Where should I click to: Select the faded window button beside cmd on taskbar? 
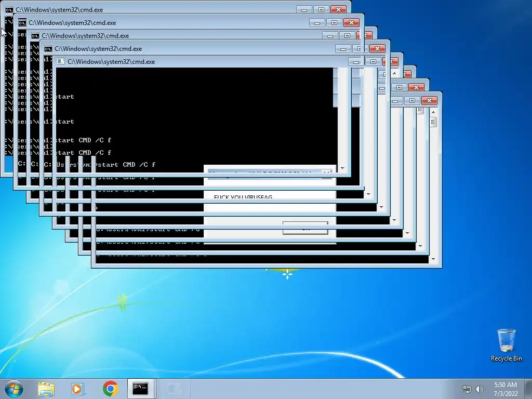pos(174,389)
